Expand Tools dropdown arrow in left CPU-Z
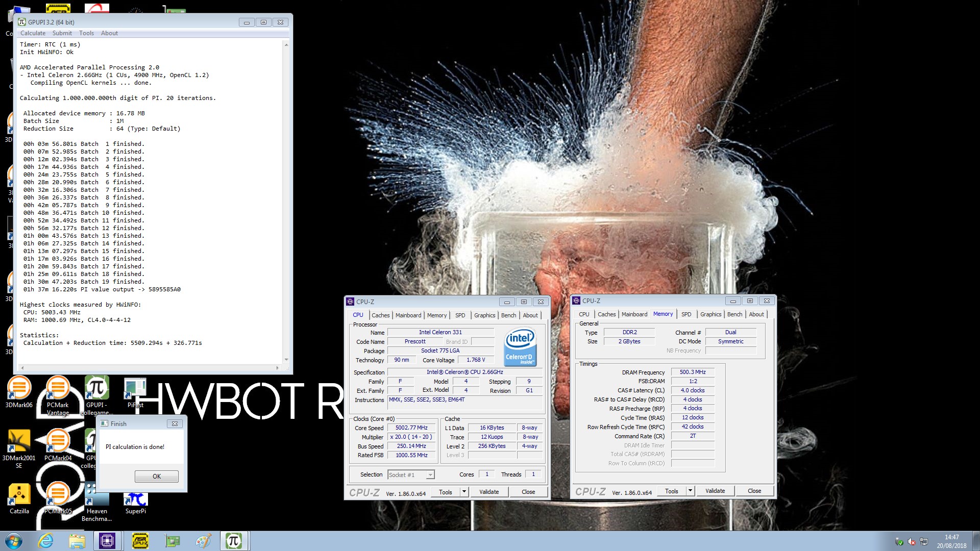The height and width of the screenshot is (551, 980). pos(464,492)
